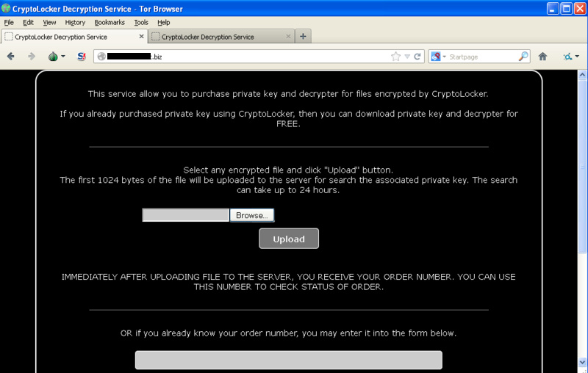The width and height of the screenshot is (588, 373).
Task: Switch to the second CryptoLocker Decryption Service tab
Action: (x=221, y=37)
